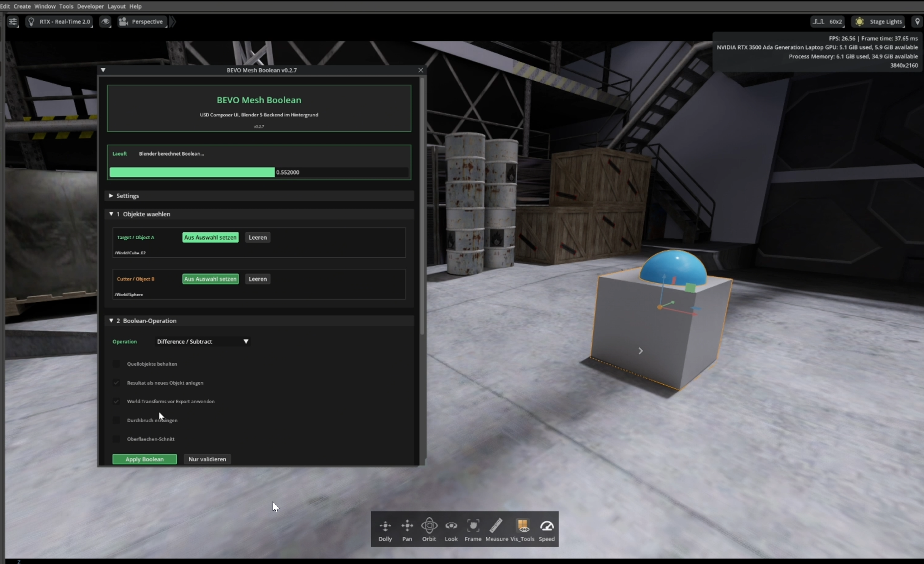Click the /World/Cube_02 path text
Image resolution: width=924 pixels, height=564 pixels.
pyautogui.click(x=130, y=253)
